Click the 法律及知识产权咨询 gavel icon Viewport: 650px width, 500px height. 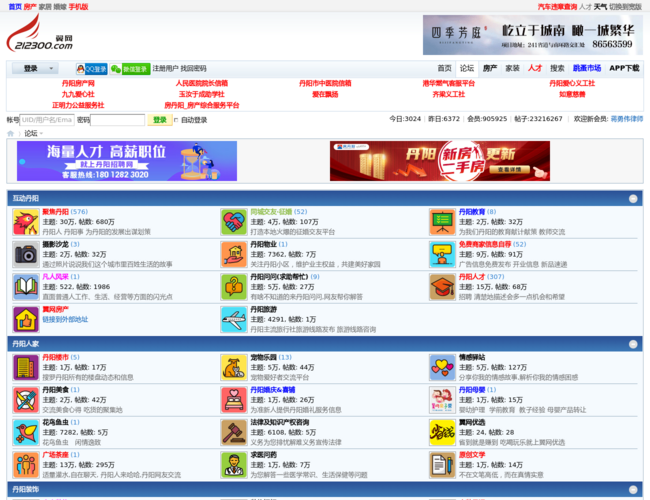[234, 432]
